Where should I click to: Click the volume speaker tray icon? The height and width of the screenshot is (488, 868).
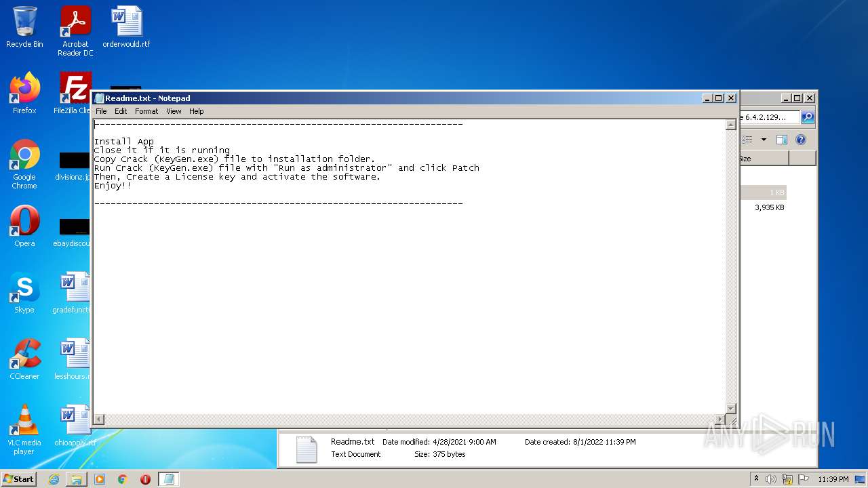(x=771, y=479)
